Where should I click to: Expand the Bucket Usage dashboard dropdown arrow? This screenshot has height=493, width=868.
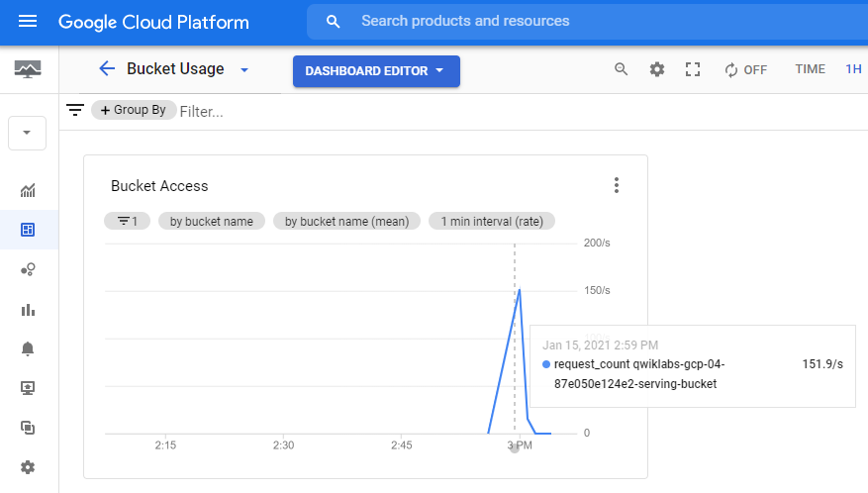click(x=244, y=70)
